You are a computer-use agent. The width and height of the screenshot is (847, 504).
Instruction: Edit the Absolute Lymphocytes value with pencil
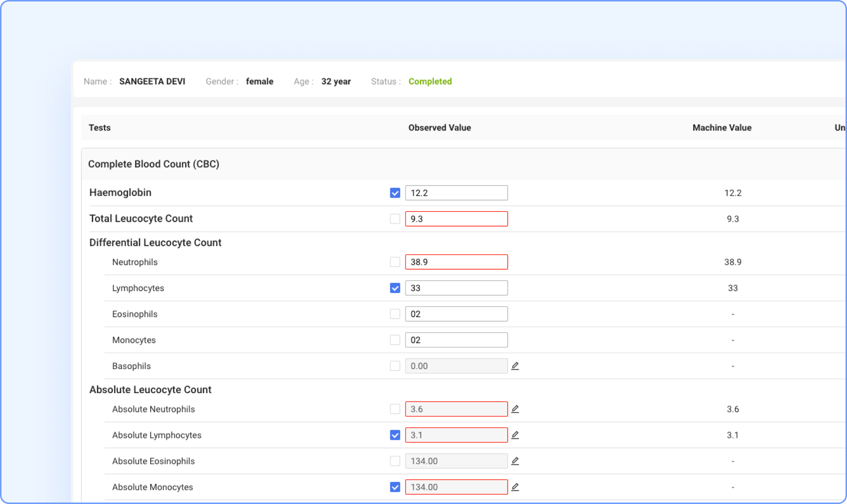pos(515,435)
